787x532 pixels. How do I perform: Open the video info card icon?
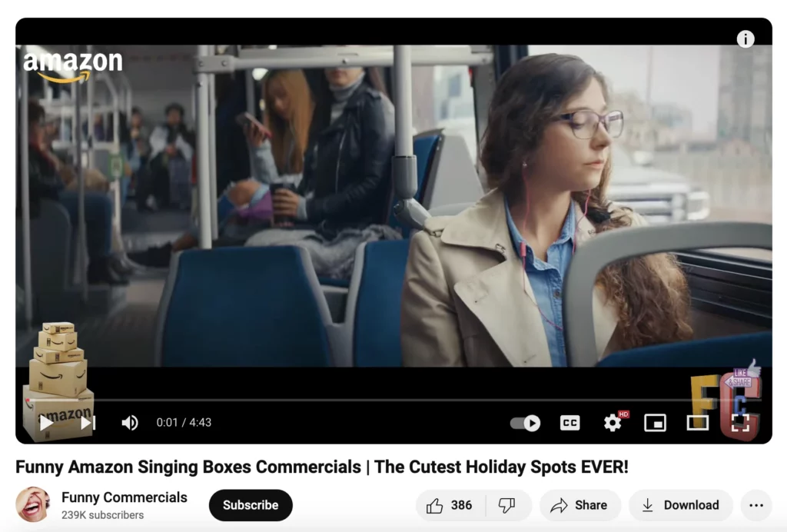pos(745,38)
